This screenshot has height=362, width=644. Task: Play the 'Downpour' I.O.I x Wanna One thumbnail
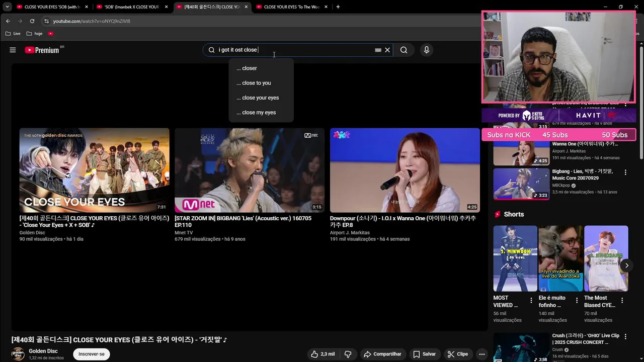pyautogui.click(x=405, y=170)
